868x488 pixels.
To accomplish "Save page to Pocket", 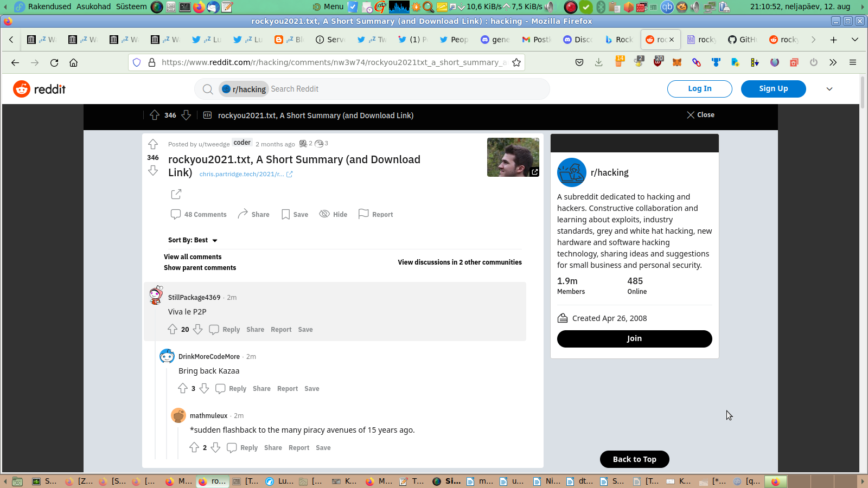I will coord(579,62).
